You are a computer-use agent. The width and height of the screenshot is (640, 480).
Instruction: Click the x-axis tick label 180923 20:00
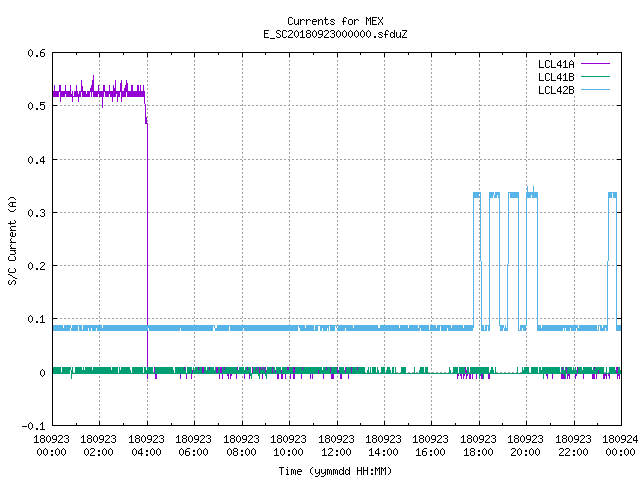525,446
